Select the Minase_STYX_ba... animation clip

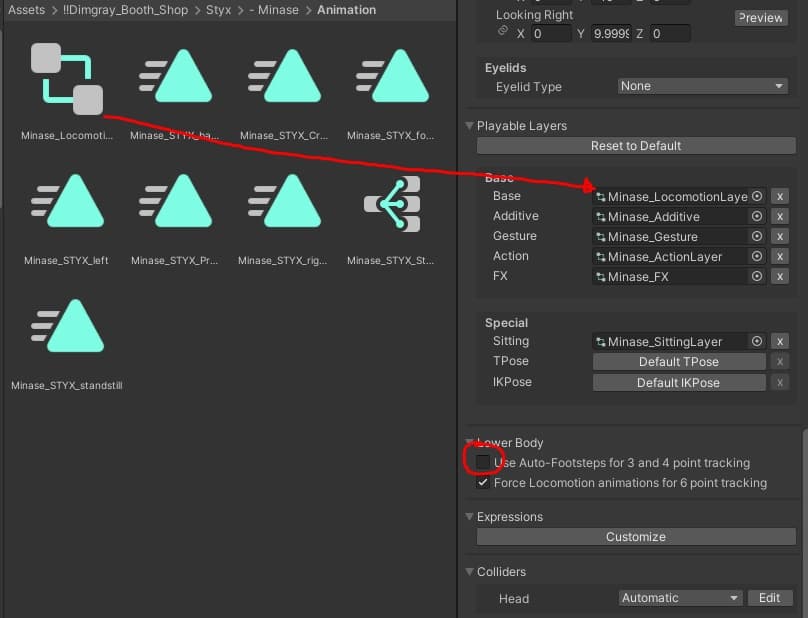pos(175,76)
